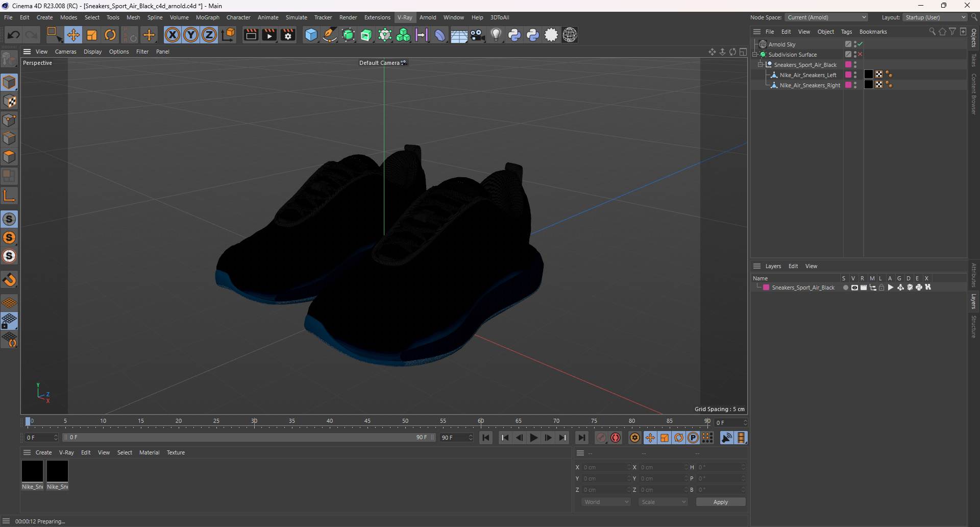Render to Picture Viewer icon
980x527 pixels.
[x=269, y=35]
